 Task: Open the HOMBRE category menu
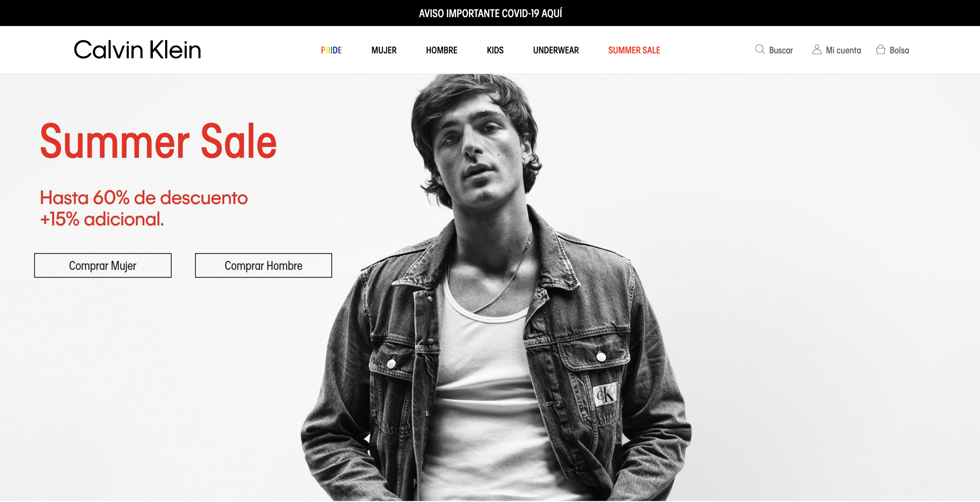pyautogui.click(x=441, y=50)
